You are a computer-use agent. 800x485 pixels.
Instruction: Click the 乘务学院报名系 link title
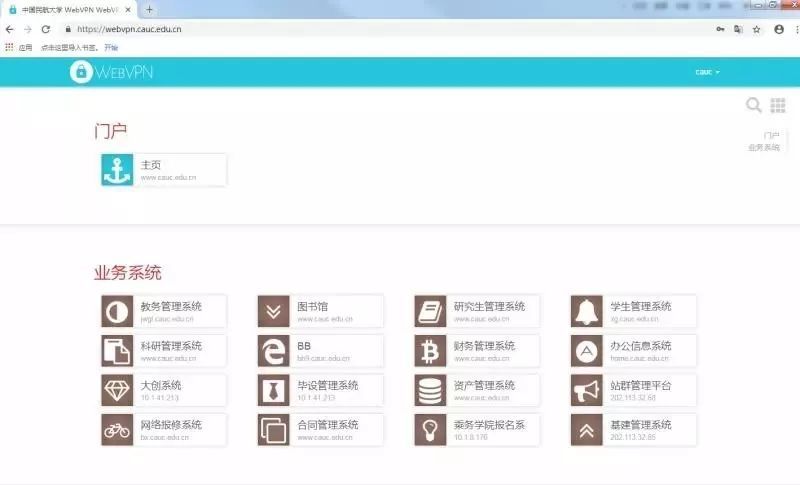(489, 425)
